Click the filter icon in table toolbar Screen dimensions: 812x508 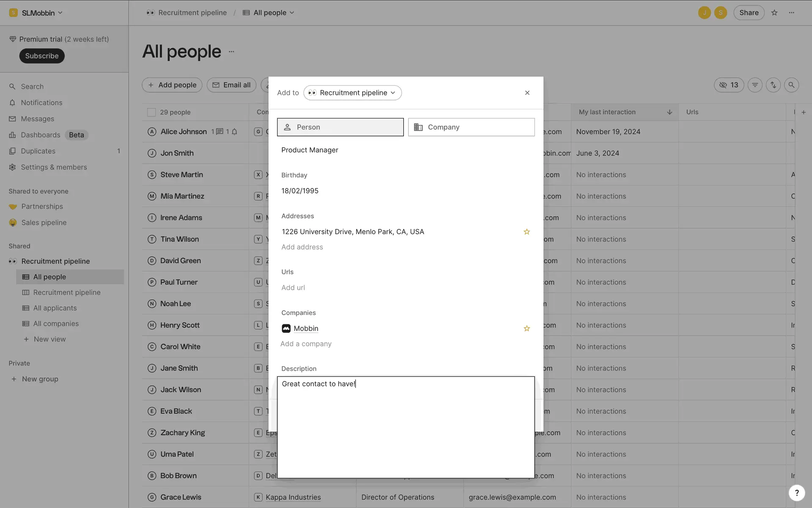(755, 85)
